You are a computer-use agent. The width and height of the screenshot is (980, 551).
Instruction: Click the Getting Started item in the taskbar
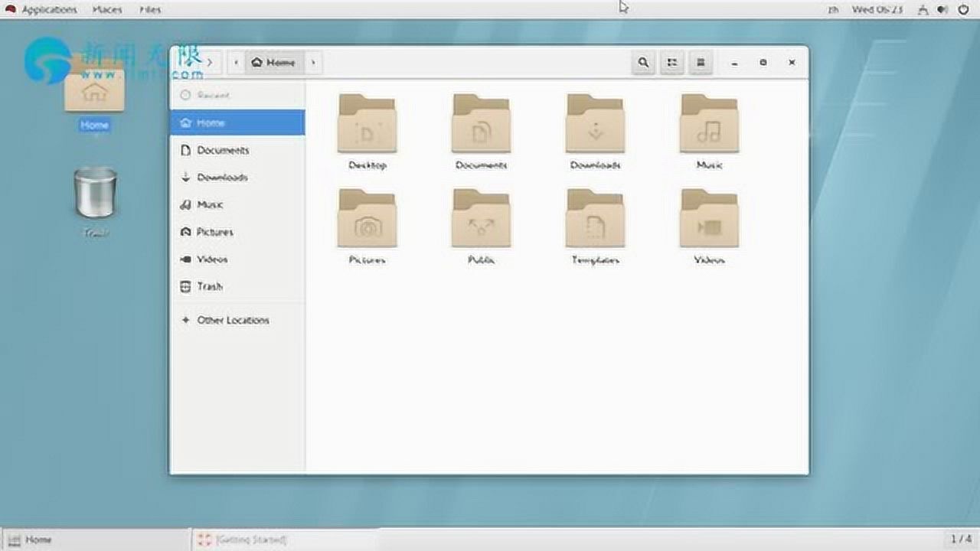click(245, 540)
